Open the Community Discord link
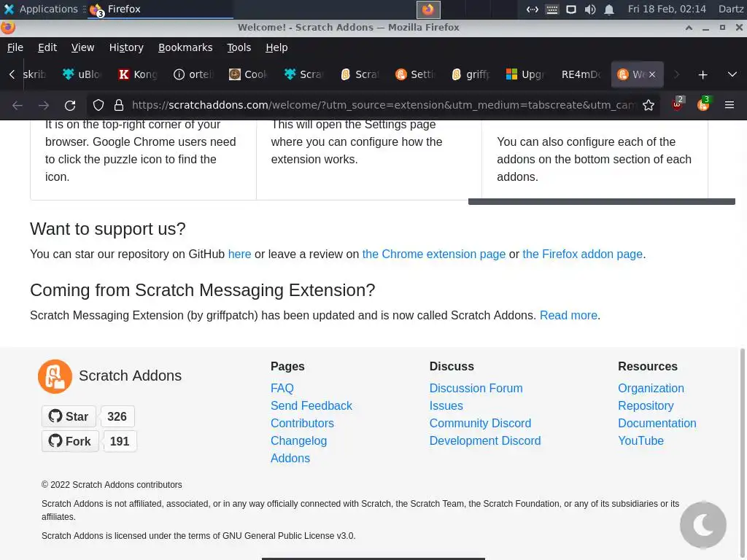The image size is (747, 560). click(480, 424)
